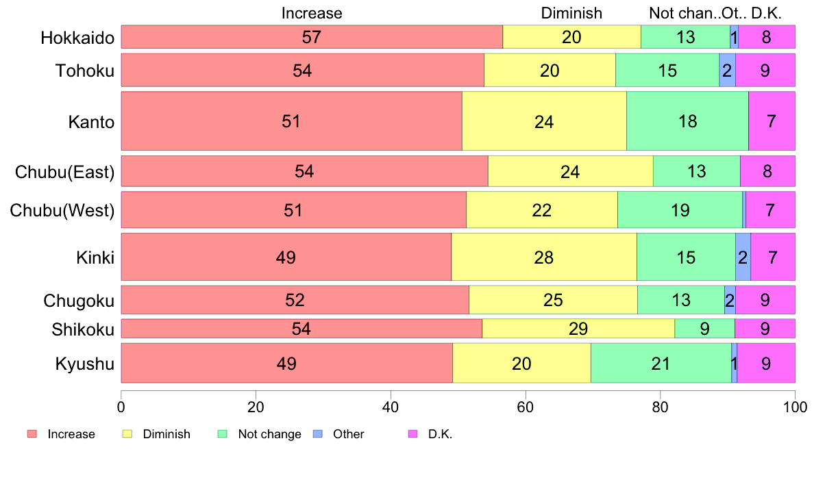Click the blue Other legend swatch
814x504 pixels.
pos(317,434)
